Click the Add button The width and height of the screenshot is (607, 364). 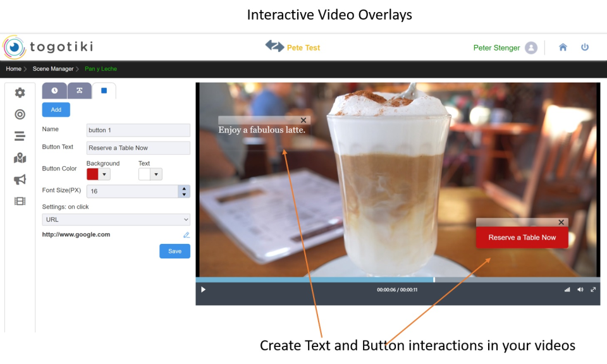pyautogui.click(x=56, y=109)
